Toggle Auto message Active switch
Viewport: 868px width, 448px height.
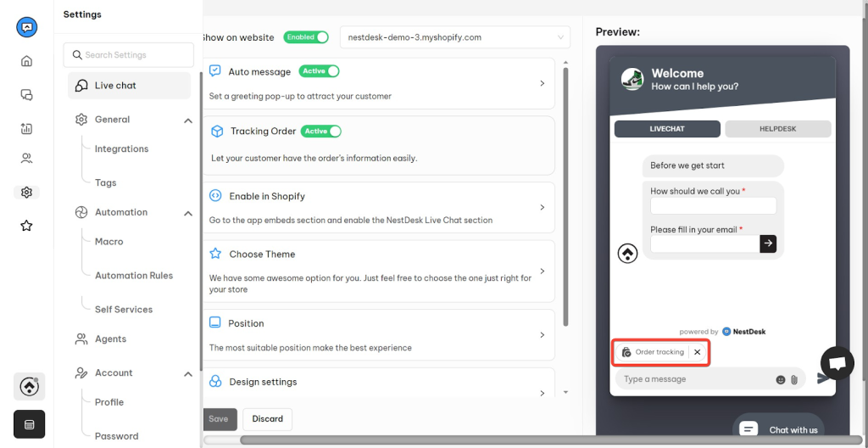click(319, 71)
